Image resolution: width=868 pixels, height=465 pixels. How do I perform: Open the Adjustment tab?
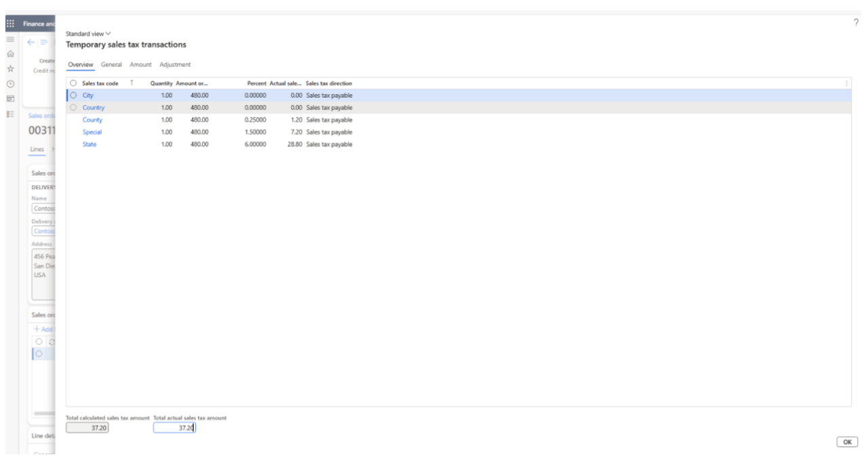click(176, 64)
